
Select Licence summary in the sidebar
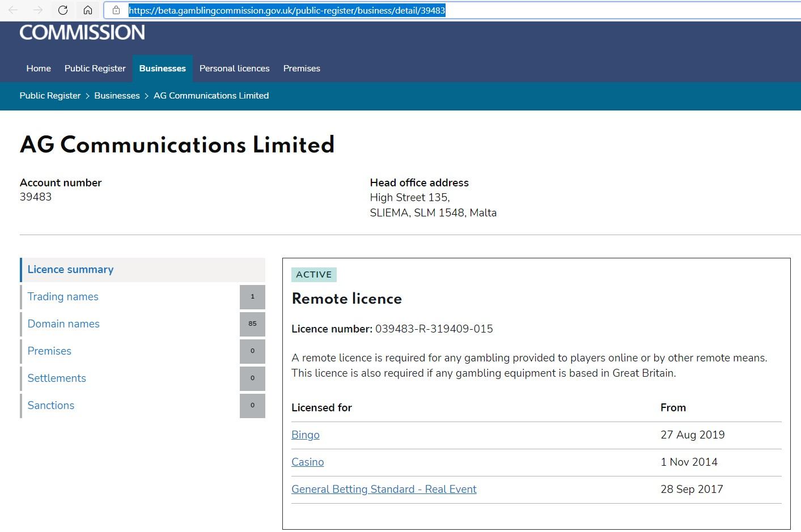(x=70, y=270)
